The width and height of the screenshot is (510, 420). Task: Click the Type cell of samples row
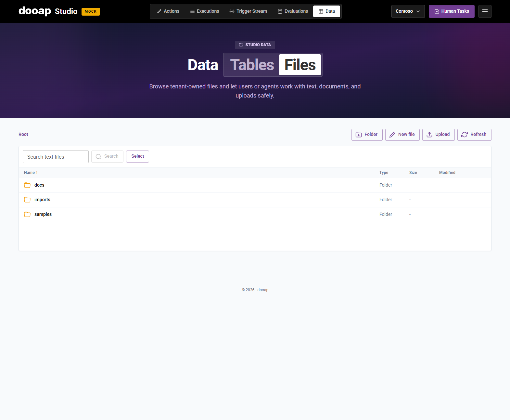386,214
